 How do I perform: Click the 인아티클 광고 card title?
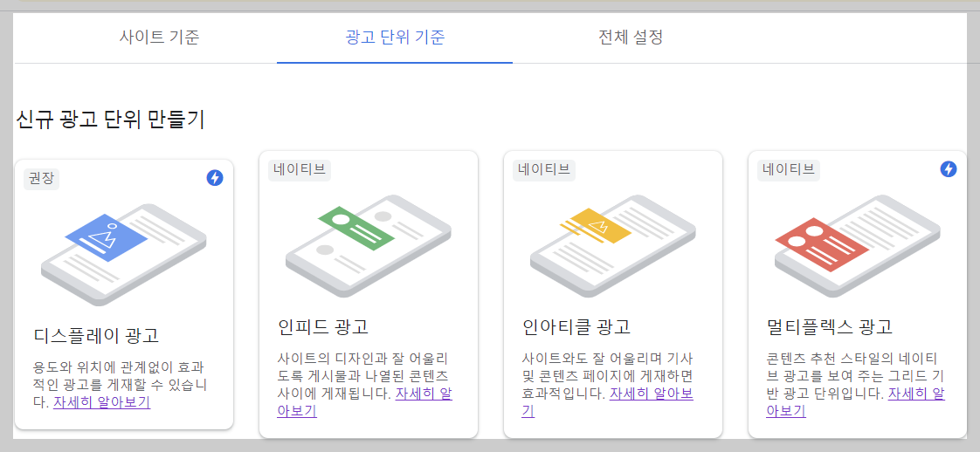[x=576, y=326]
